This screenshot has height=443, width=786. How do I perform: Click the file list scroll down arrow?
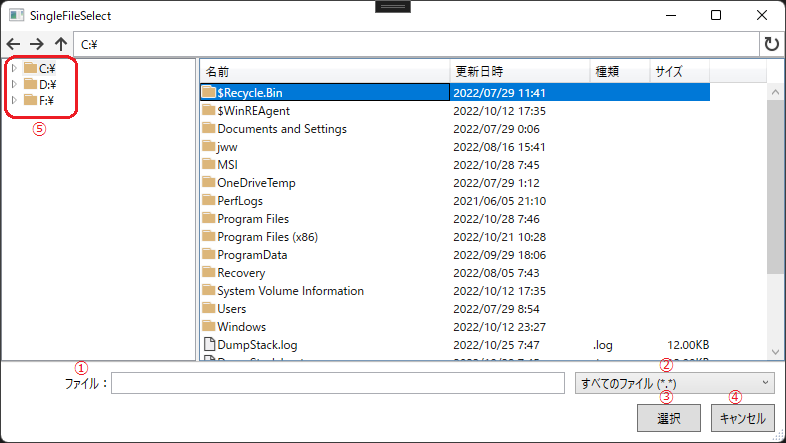pos(775,352)
